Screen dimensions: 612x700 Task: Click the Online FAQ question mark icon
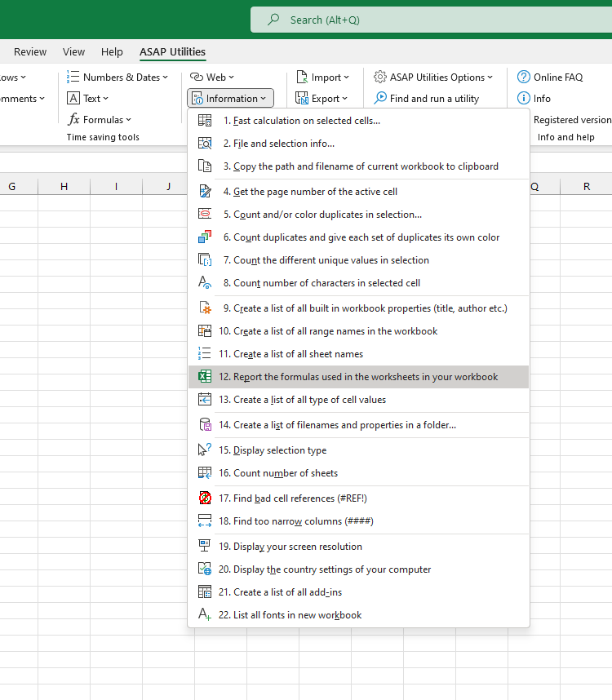click(x=523, y=78)
